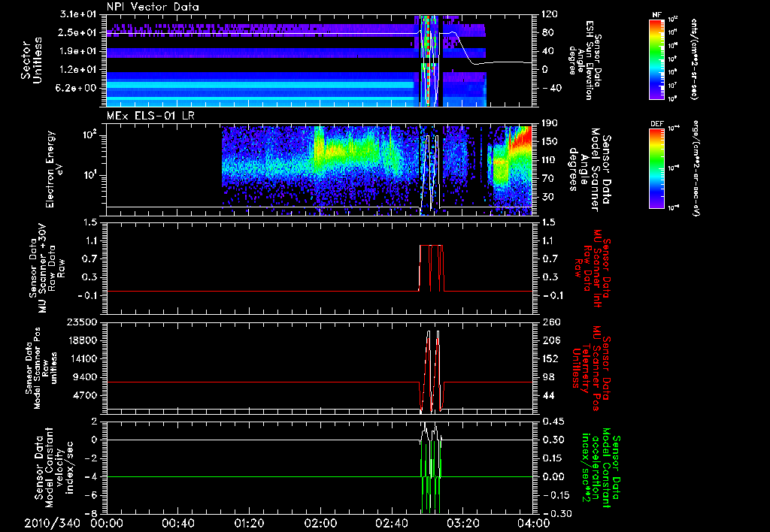Click the 'Model Scanner Pos Raw unitless' axis label
The image size is (770, 532).
42,368
